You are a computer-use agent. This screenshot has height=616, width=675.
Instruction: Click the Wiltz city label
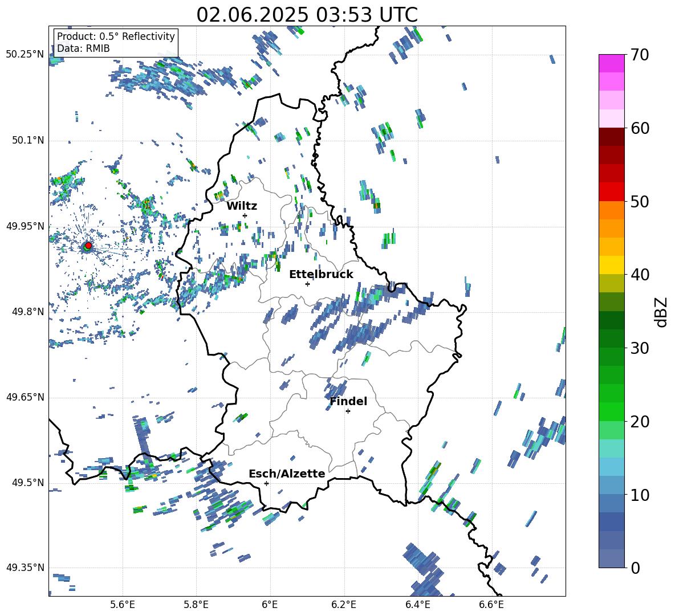pos(242,206)
